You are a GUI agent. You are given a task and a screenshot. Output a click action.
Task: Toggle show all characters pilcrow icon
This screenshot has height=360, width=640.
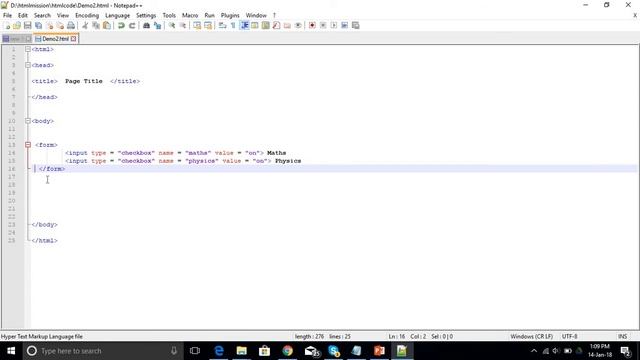pyautogui.click(x=233, y=25)
